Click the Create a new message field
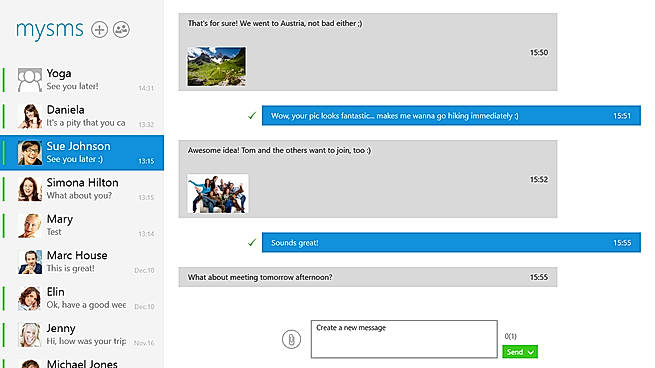This screenshot has height=368, width=655. [x=404, y=339]
